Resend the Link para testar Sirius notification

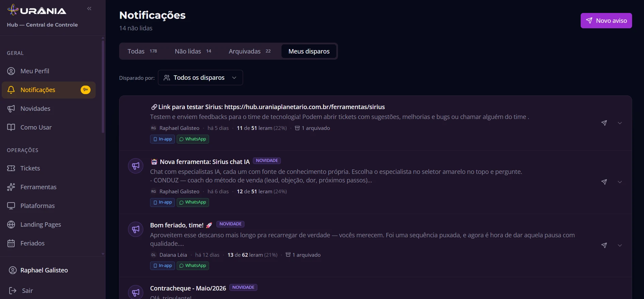point(604,123)
